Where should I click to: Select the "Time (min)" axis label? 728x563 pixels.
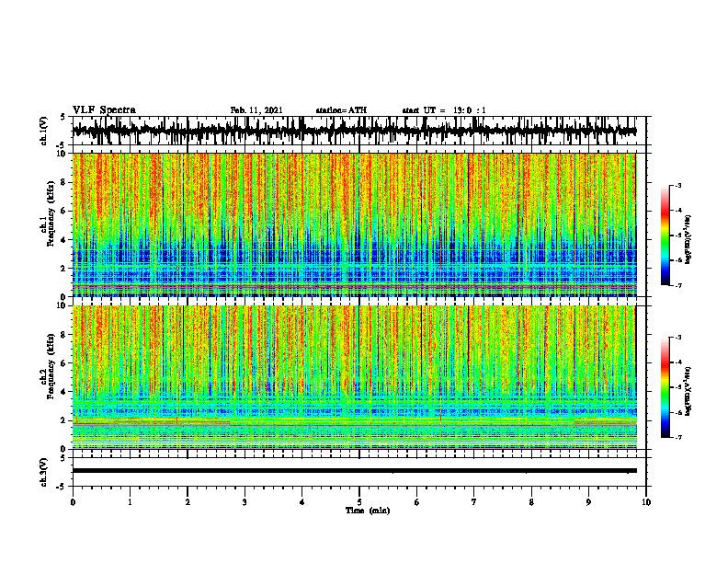click(x=368, y=511)
